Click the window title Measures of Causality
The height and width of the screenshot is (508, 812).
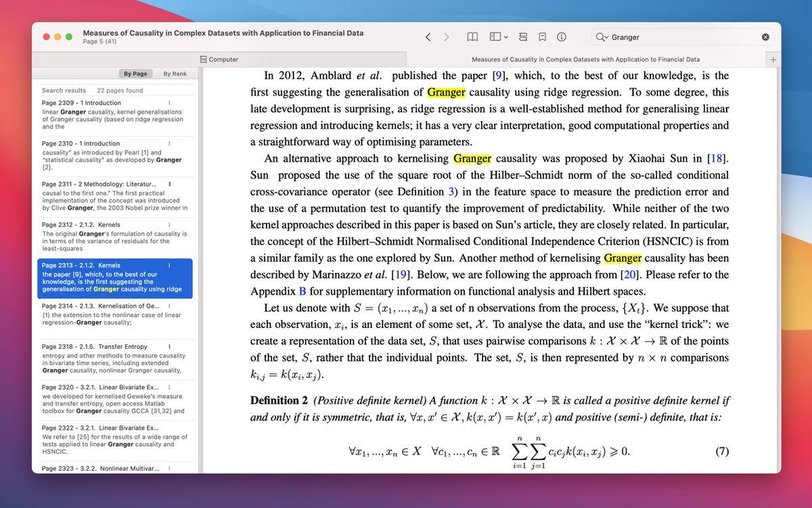pyautogui.click(x=223, y=33)
